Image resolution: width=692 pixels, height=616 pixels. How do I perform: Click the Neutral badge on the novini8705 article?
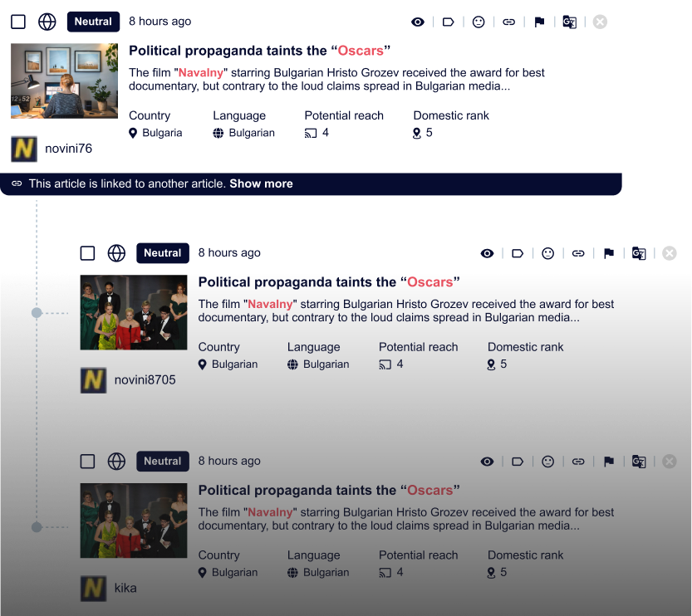click(163, 253)
